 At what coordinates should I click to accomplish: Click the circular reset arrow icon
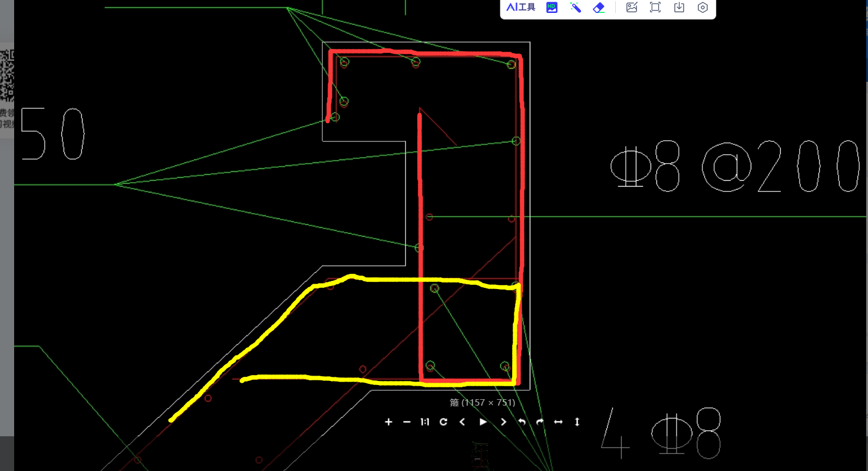tap(444, 422)
